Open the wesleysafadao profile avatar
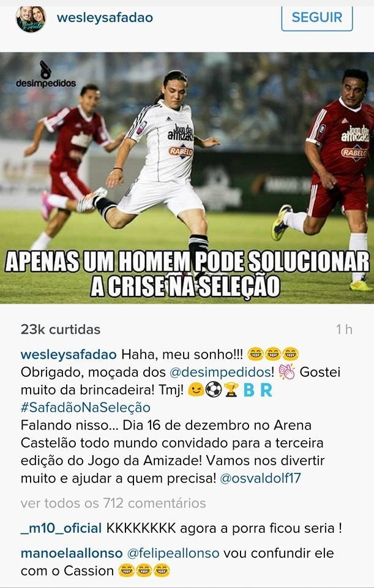The width and height of the screenshot is (374, 588). click(x=31, y=19)
